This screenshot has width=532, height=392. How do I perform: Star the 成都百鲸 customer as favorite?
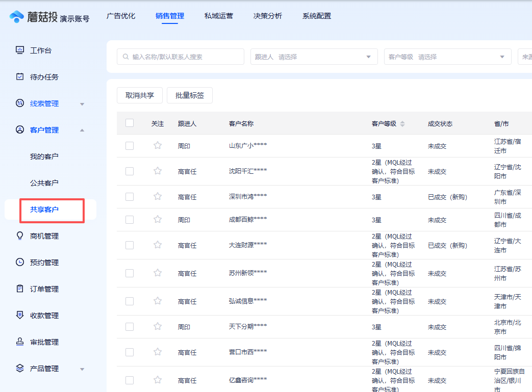click(158, 220)
